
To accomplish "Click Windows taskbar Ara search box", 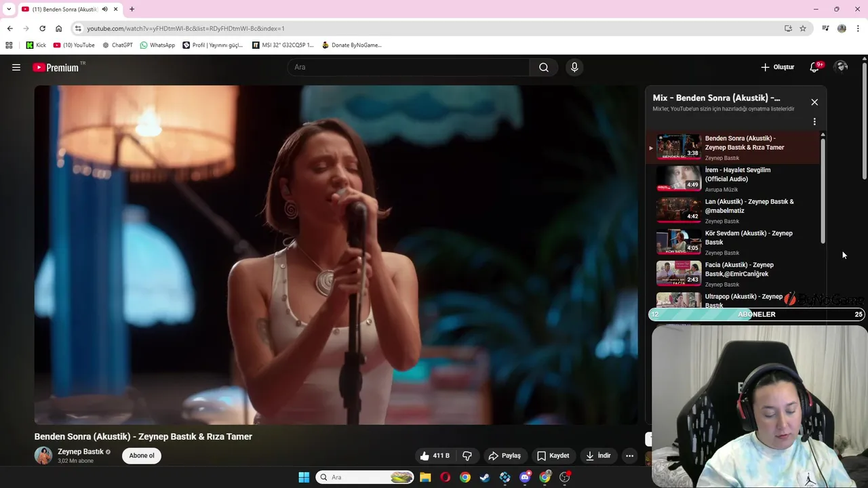I will click(x=365, y=477).
